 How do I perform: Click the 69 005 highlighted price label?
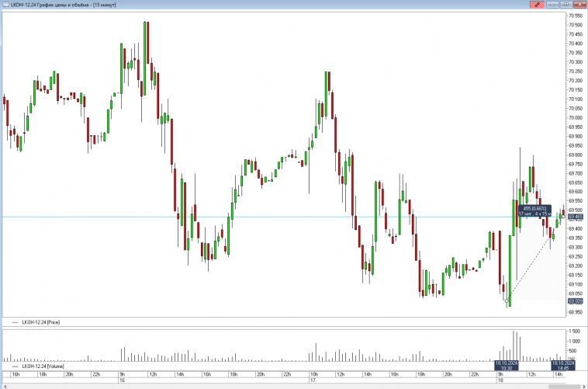(x=576, y=301)
